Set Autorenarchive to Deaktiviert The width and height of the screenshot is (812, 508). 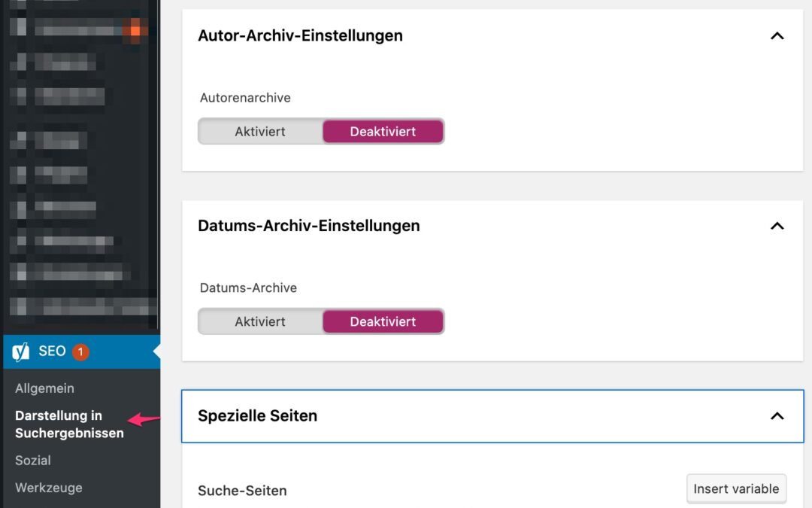383,131
